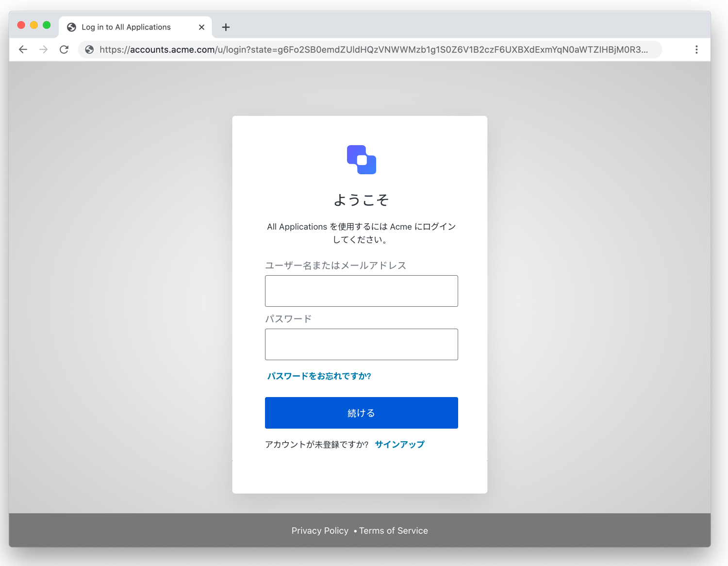
Task: Click the アカウントが未登録ですか? text
Action: 316,444
